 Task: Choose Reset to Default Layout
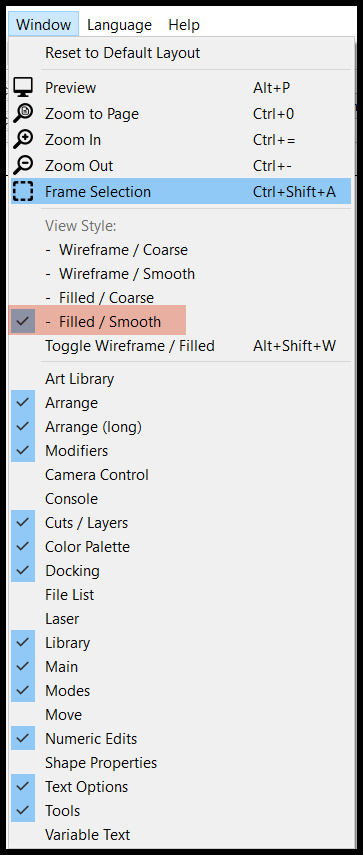pyautogui.click(x=181, y=53)
